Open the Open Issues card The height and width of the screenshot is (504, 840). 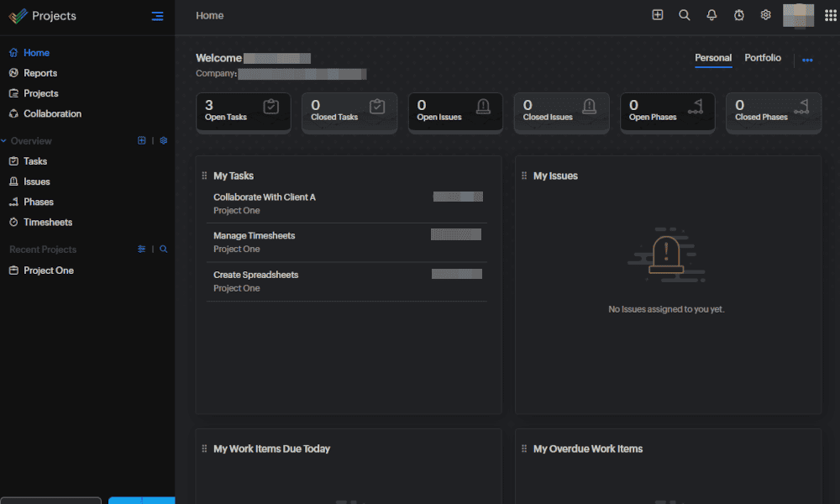[455, 112]
